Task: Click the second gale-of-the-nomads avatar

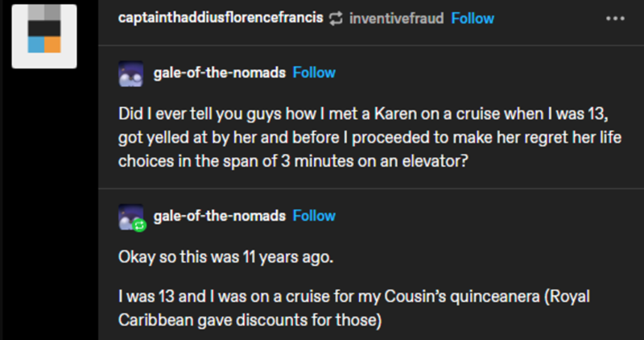Action: 130,216
